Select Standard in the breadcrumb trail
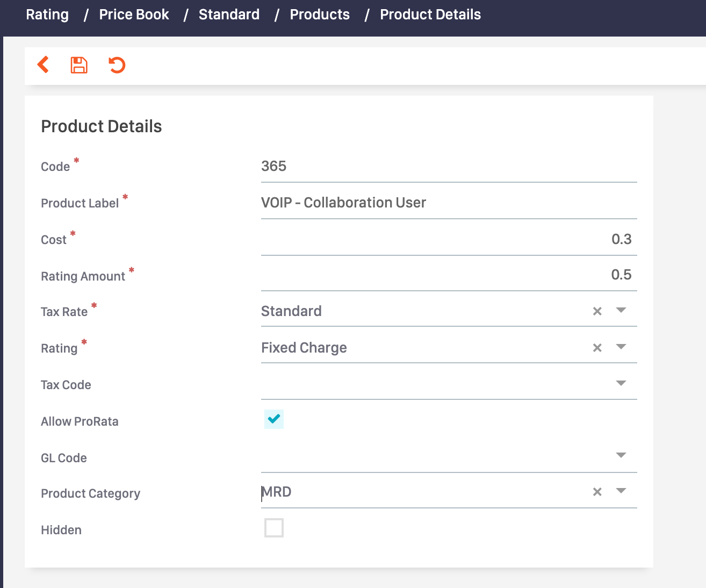 [229, 15]
